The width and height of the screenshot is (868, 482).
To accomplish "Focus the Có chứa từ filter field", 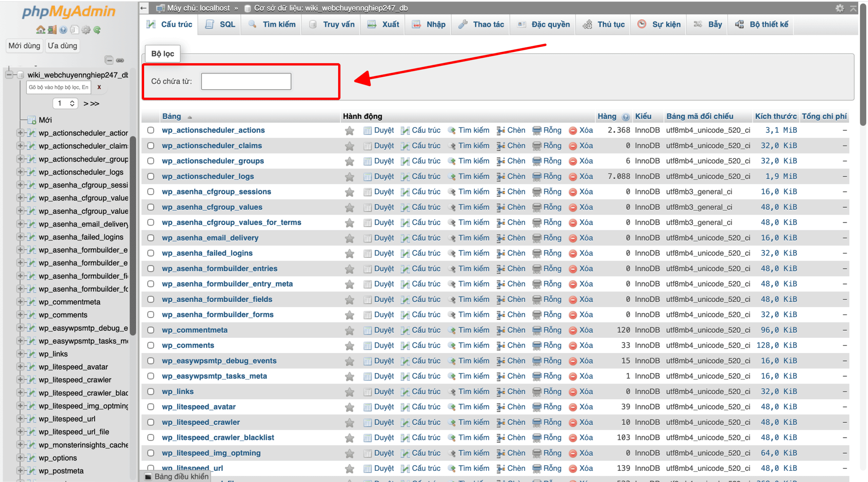I will [246, 81].
